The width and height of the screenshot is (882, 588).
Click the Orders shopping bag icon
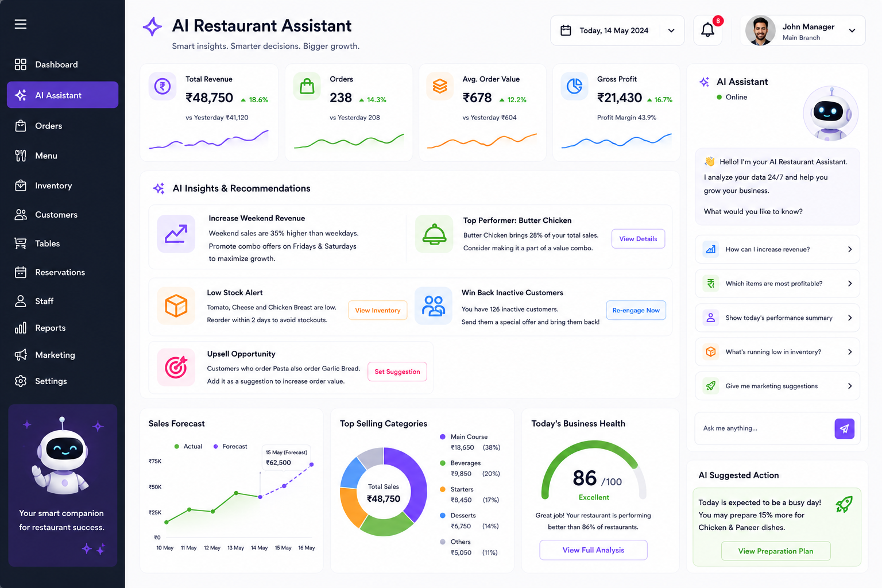coord(307,86)
